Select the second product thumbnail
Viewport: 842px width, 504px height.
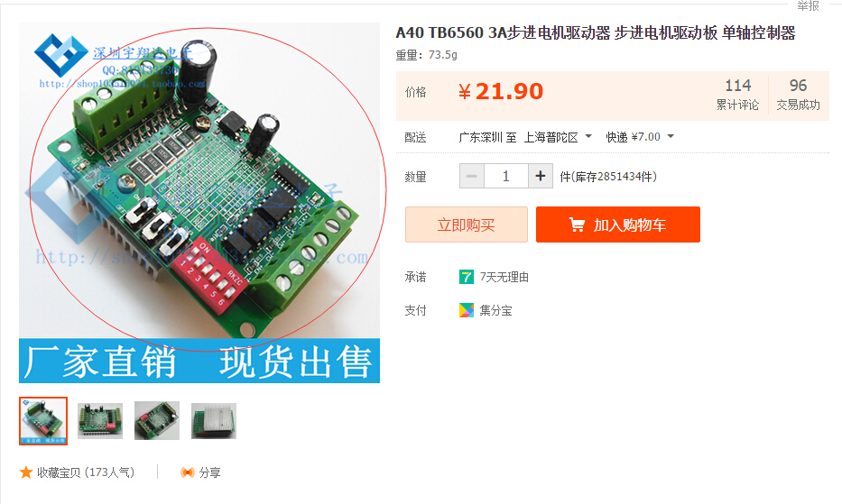pos(100,421)
